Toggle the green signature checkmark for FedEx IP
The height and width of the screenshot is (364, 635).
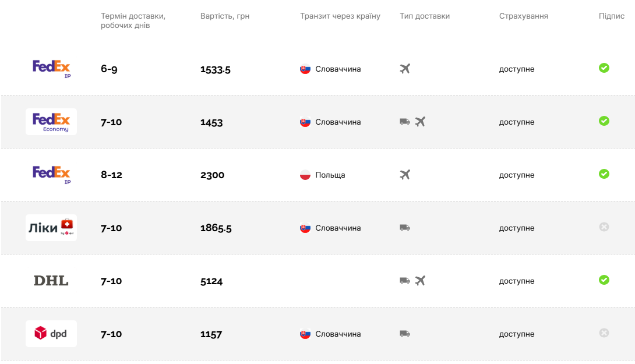click(x=604, y=68)
